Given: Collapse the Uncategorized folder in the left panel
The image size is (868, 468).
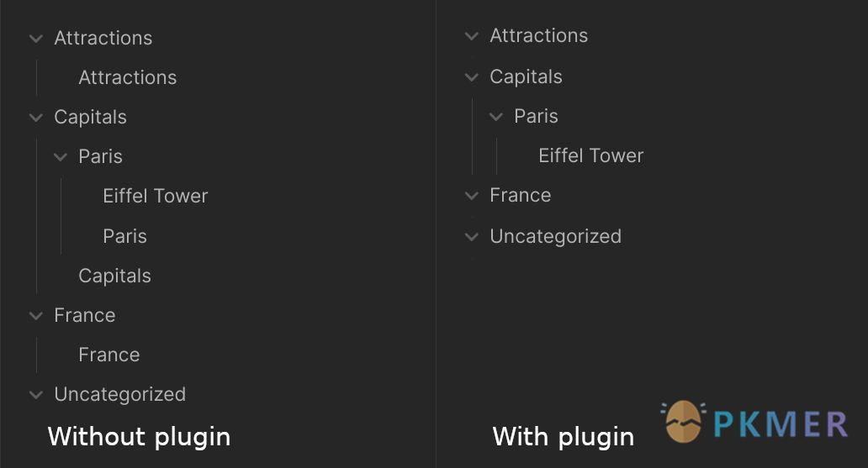Looking at the screenshot, I should point(36,395).
